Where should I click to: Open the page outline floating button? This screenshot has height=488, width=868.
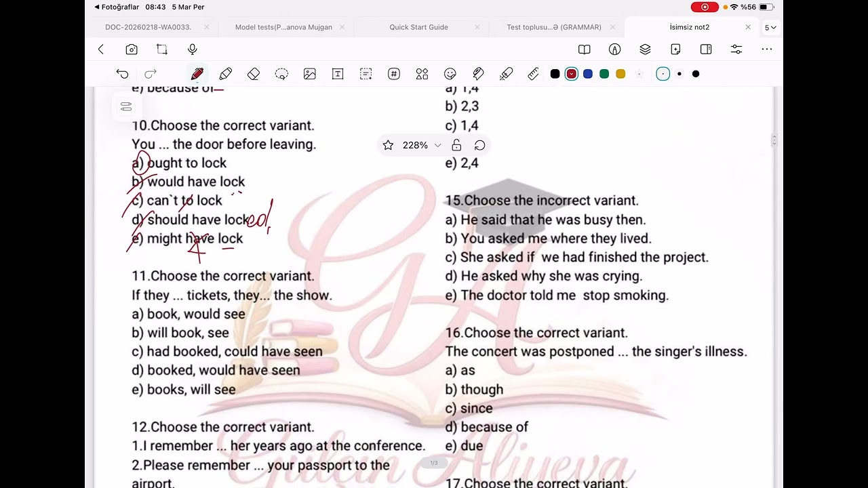pyautogui.click(x=126, y=106)
